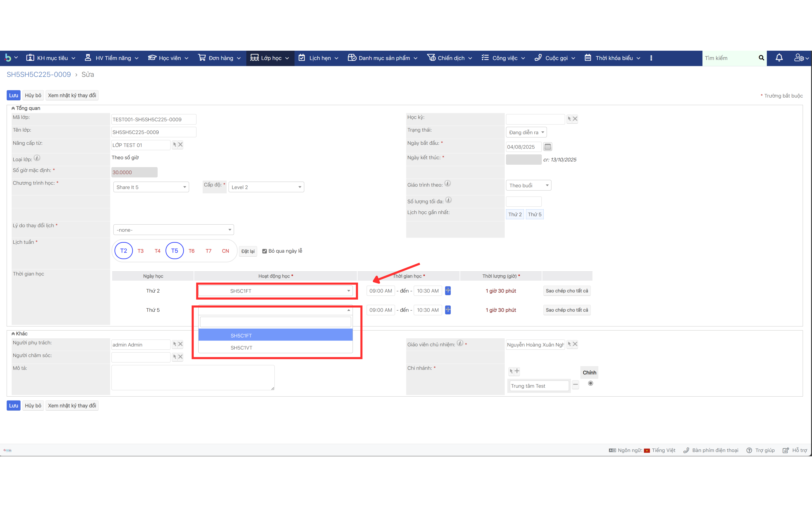Enable the T3 weekday toggle
The height and width of the screenshot is (507, 812).
140,251
